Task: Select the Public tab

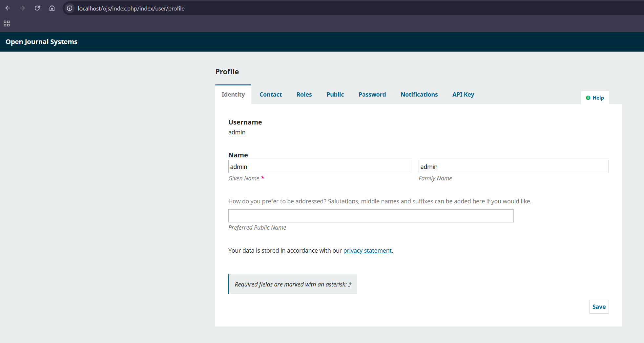Action: tap(335, 95)
